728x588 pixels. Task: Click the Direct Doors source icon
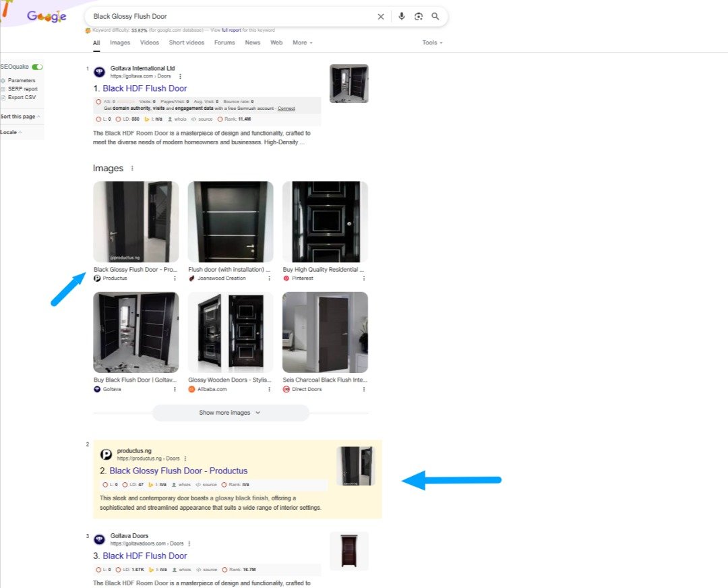pos(286,389)
